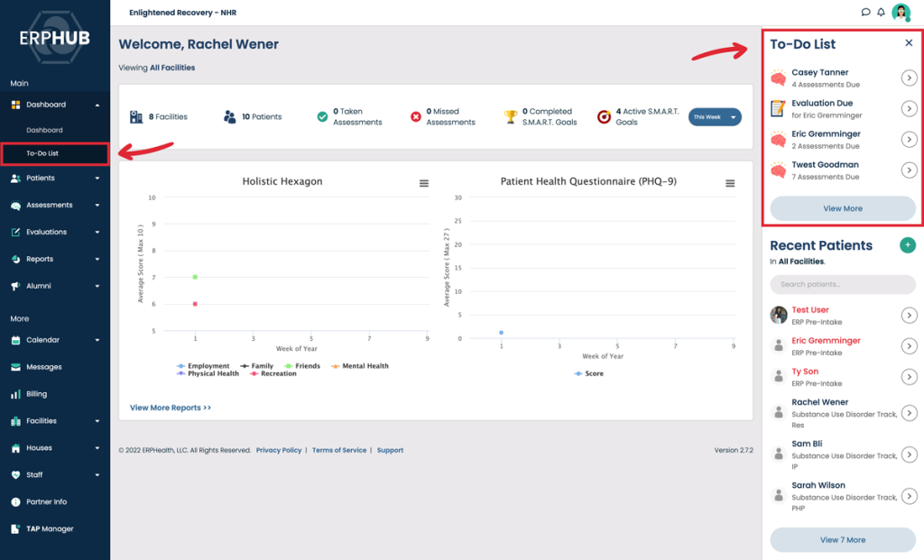Click the Active S.M.A.R.T. Goals target icon

tap(604, 116)
